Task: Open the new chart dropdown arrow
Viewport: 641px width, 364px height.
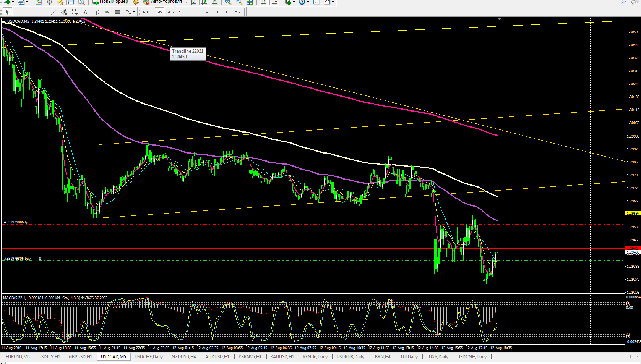Action: point(13,2)
